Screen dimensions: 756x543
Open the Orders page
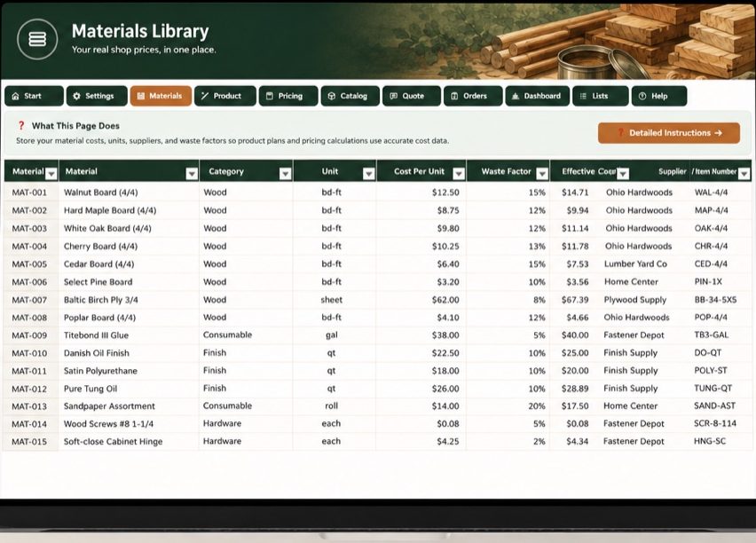tap(473, 96)
